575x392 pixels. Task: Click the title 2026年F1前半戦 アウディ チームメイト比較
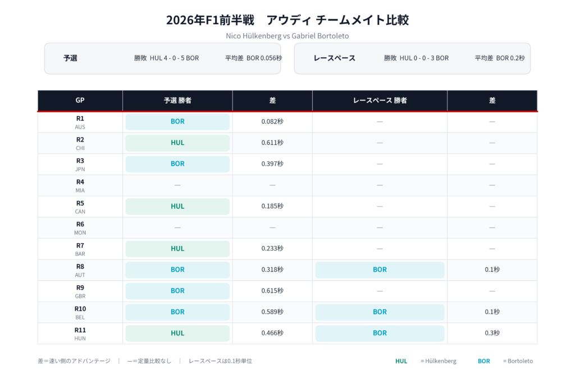(287, 20)
